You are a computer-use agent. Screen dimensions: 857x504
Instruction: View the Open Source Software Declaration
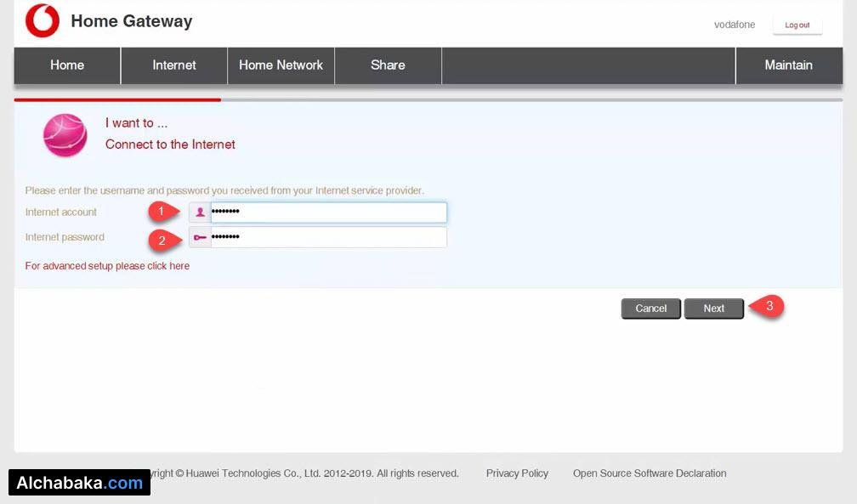pyautogui.click(x=649, y=473)
